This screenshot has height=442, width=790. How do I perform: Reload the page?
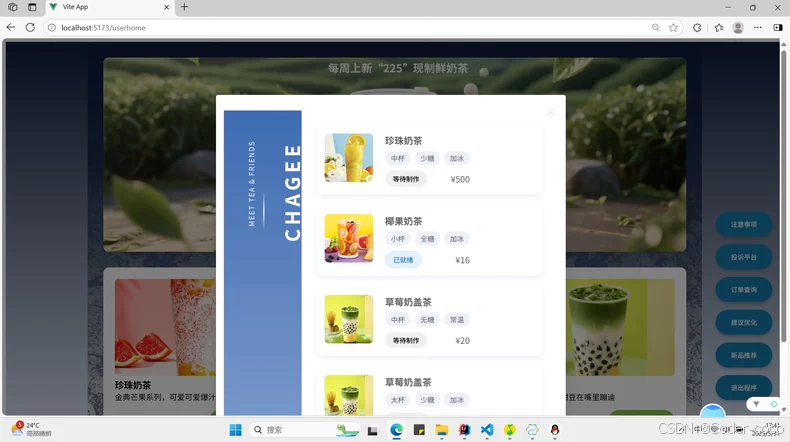(30, 28)
